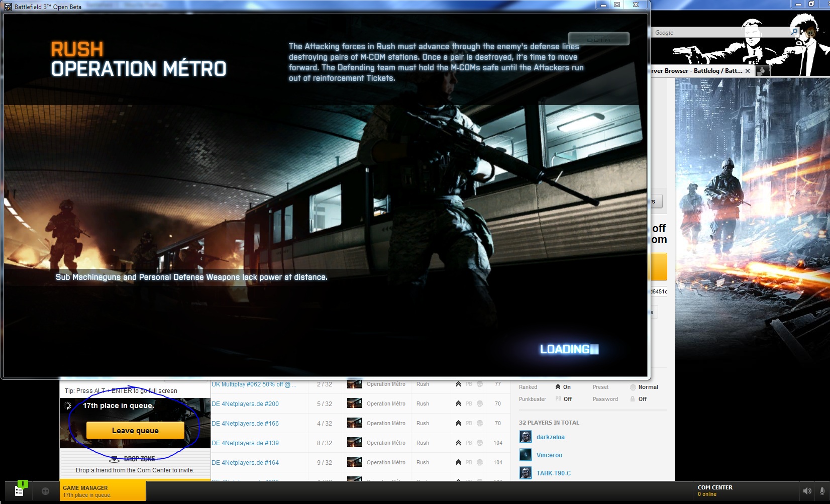Click ranked chevron icon in #139 server row
Viewport: 830px width, 504px height.
pos(458,443)
